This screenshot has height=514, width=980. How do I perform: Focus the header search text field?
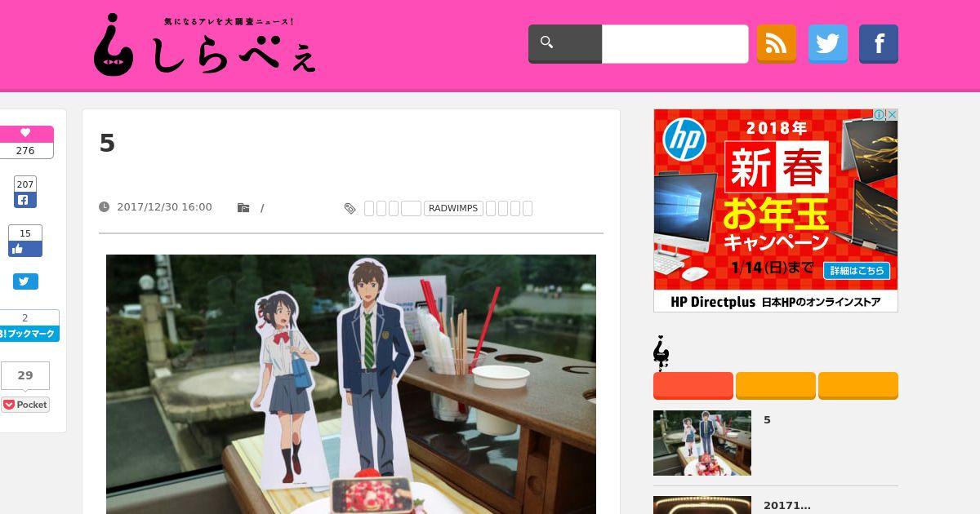(675, 44)
